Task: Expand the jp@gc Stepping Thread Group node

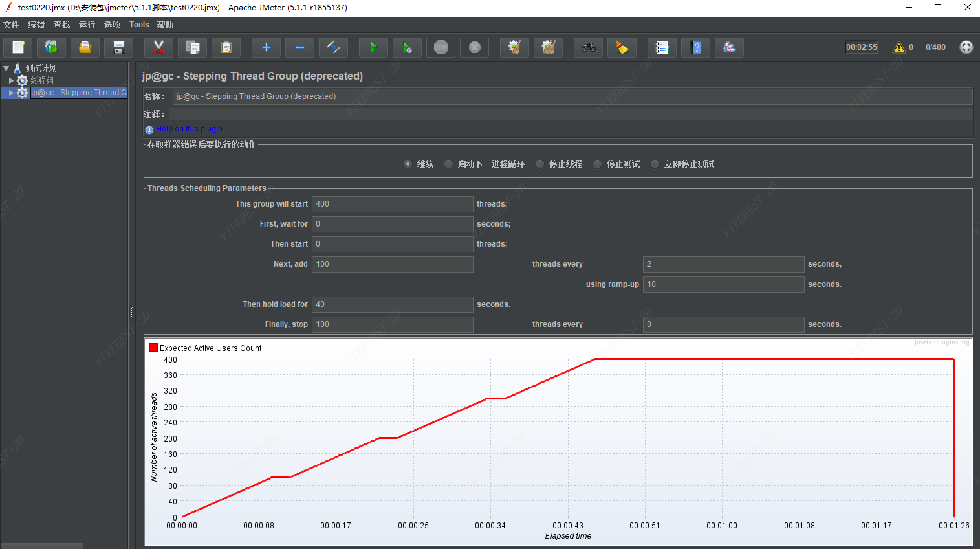Action: click(11, 93)
